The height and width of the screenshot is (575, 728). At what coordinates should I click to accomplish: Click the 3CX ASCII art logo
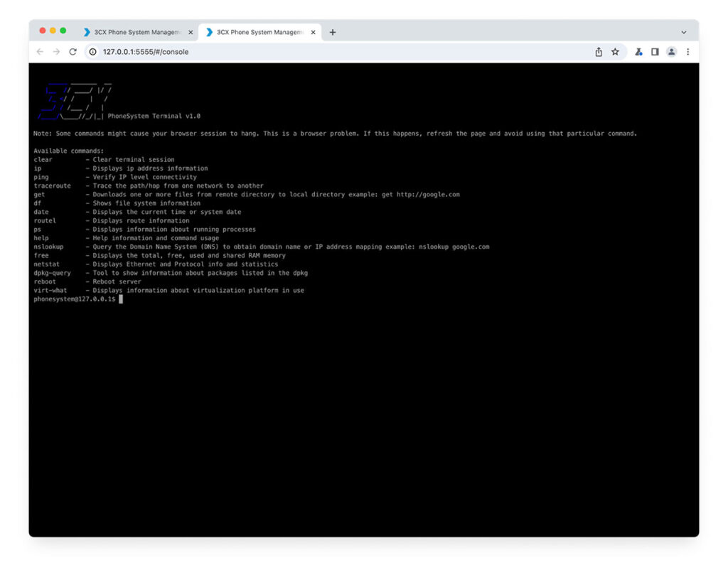click(x=74, y=102)
